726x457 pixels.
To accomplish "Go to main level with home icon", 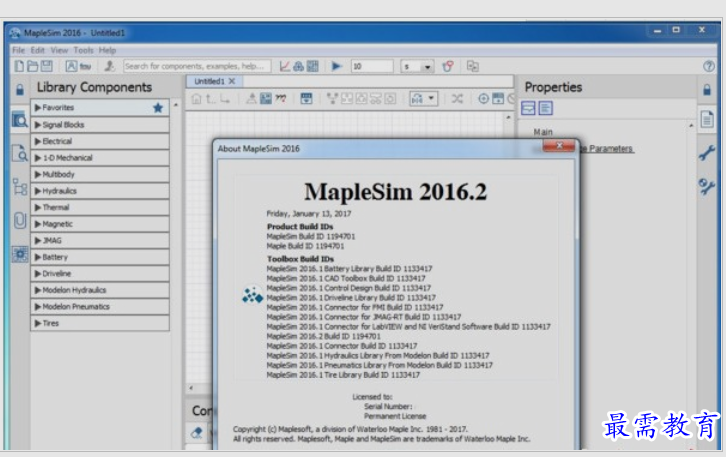I will 196,99.
